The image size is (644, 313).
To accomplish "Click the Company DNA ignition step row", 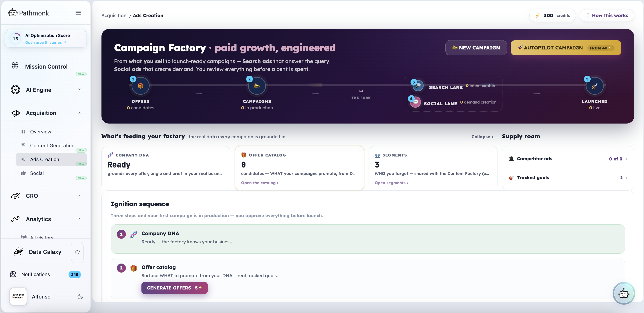I will tap(367, 239).
